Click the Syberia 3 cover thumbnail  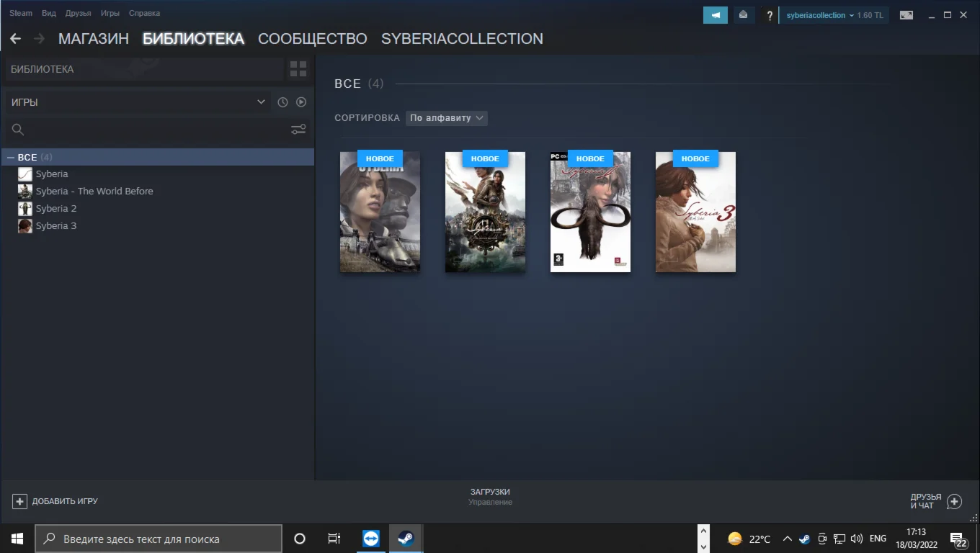(x=695, y=212)
